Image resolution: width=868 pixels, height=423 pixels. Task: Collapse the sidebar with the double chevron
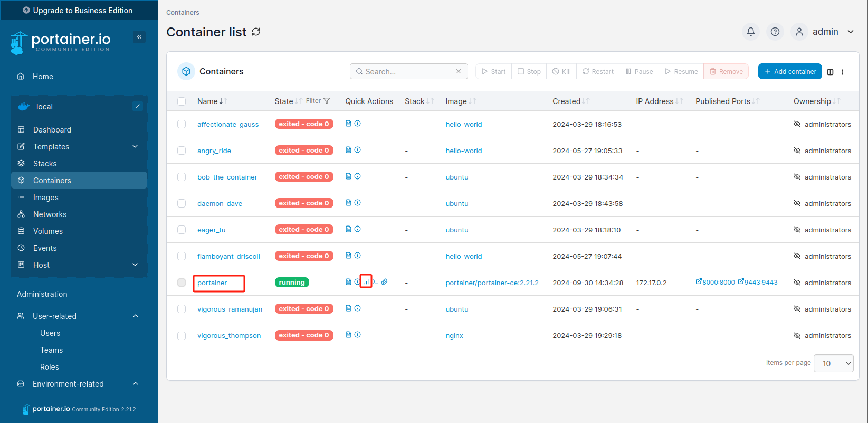click(139, 37)
